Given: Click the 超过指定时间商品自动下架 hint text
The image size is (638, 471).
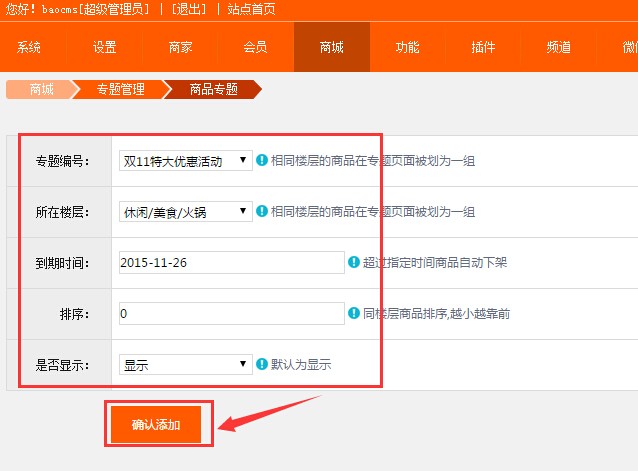Looking at the screenshot, I should tap(435, 262).
